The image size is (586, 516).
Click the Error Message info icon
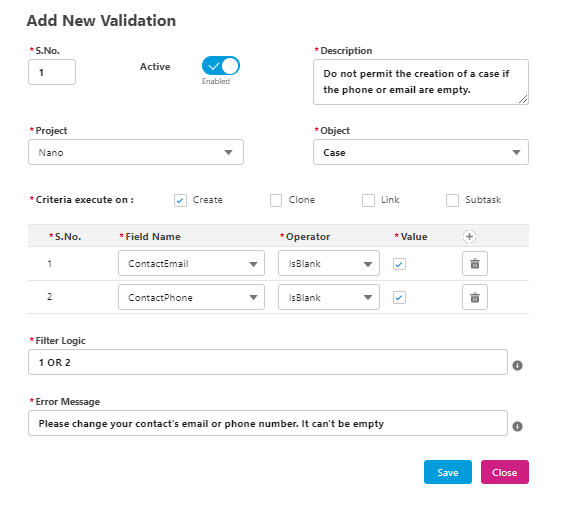click(x=517, y=426)
